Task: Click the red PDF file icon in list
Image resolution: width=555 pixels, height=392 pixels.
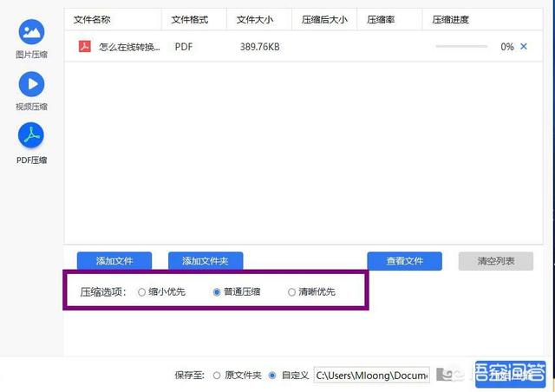Action: (x=85, y=46)
